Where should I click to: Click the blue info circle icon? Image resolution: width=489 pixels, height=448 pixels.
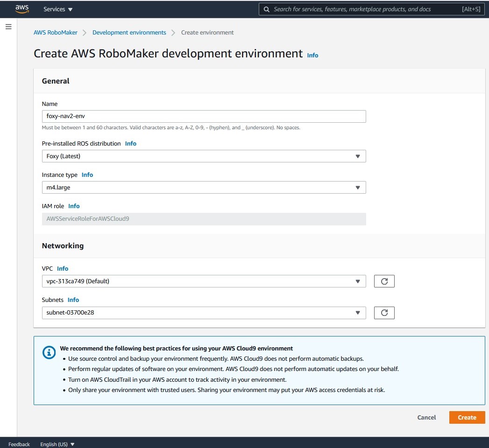click(x=49, y=352)
